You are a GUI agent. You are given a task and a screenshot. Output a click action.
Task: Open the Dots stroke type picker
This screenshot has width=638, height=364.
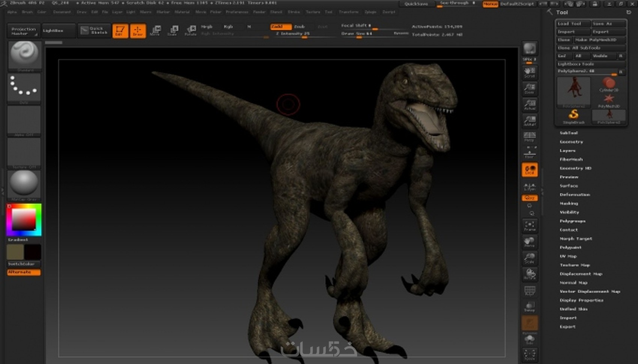tap(24, 89)
